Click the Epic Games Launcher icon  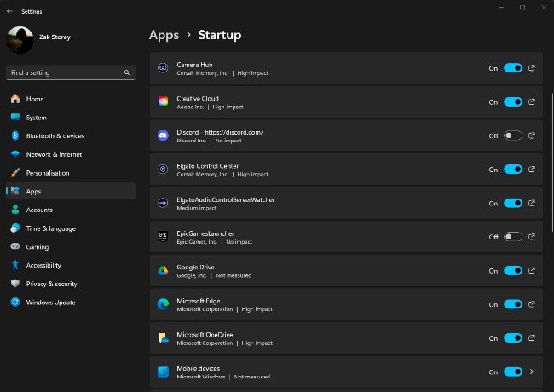(163, 237)
